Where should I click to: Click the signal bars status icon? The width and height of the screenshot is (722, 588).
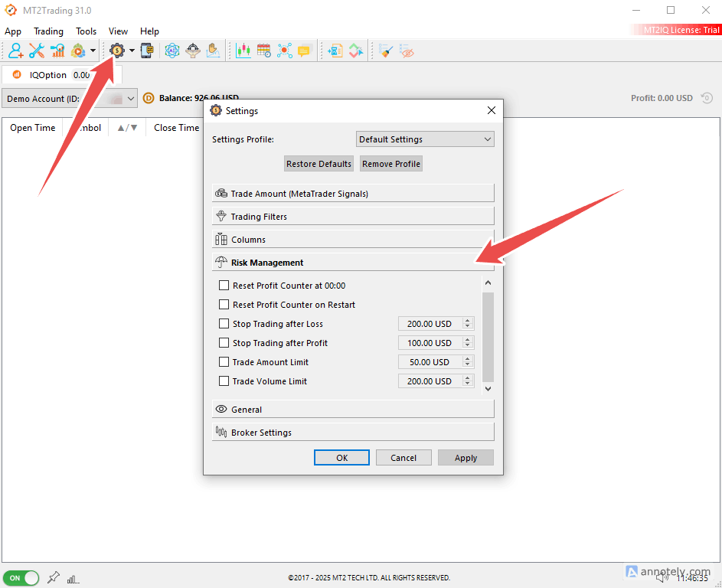point(74,579)
